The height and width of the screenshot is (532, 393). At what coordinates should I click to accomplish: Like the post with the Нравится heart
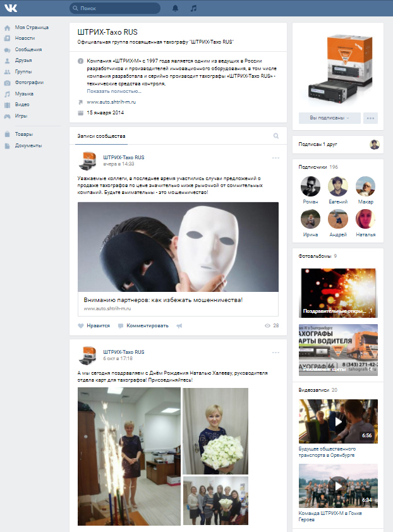click(94, 326)
